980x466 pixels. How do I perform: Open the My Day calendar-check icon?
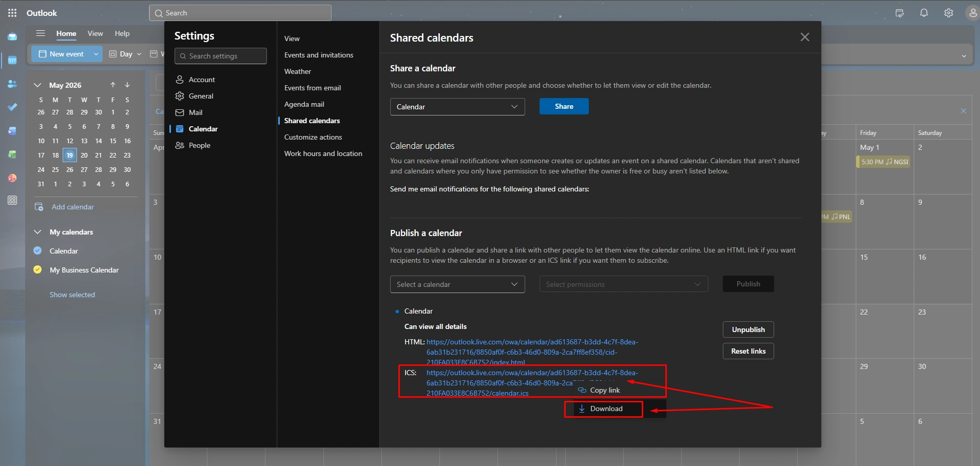tap(899, 13)
